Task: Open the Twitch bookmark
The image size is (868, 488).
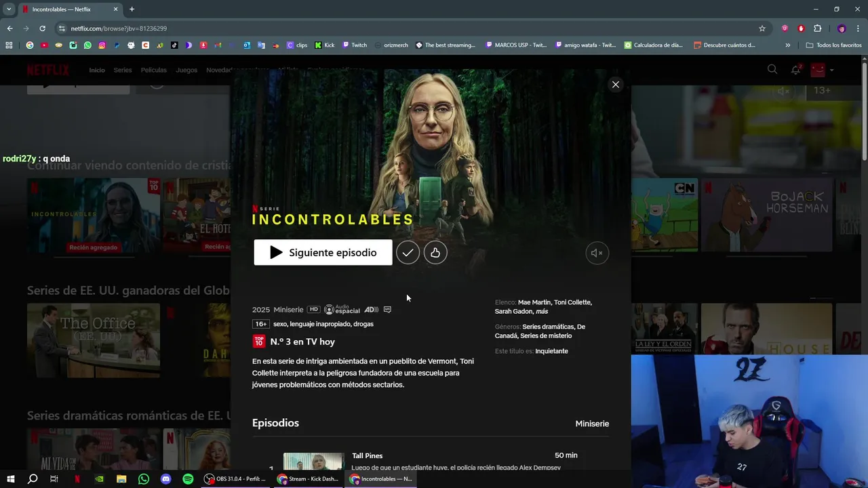Action: [355, 45]
